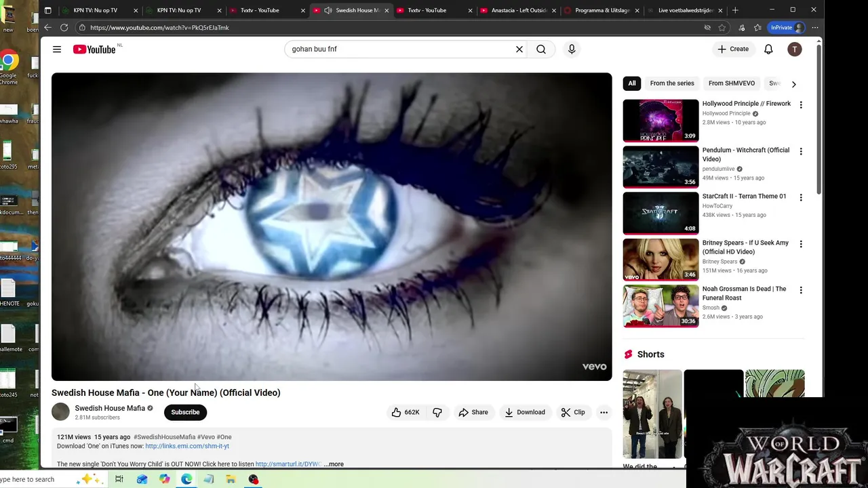Select the From SHMVEVO chip
Viewport: 868px width, 488px height.
coord(732,83)
